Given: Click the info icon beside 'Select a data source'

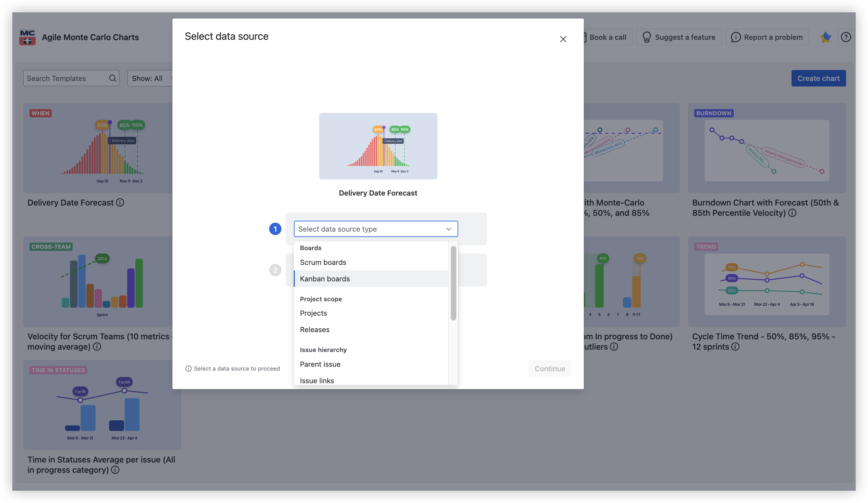Looking at the screenshot, I should coord(189,369).
